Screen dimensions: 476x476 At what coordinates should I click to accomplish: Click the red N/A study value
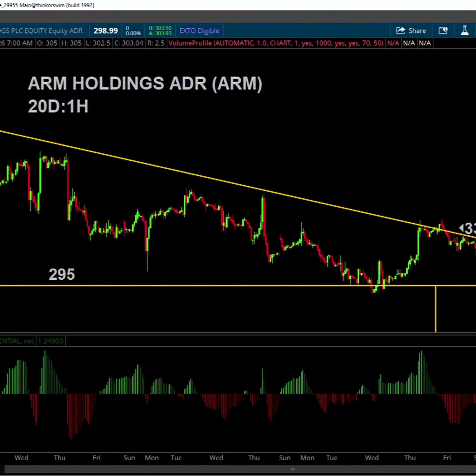coord(393,43)
